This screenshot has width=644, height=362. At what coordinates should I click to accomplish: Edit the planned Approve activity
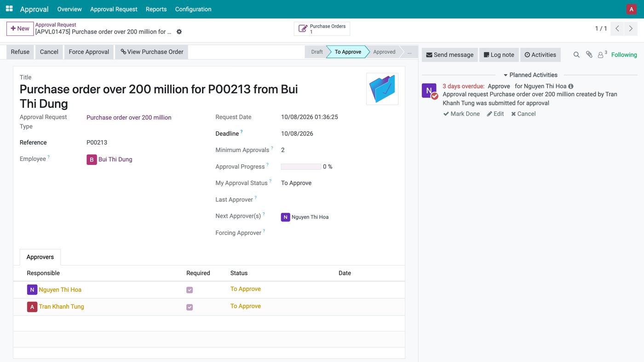click(x=495, y=114)
